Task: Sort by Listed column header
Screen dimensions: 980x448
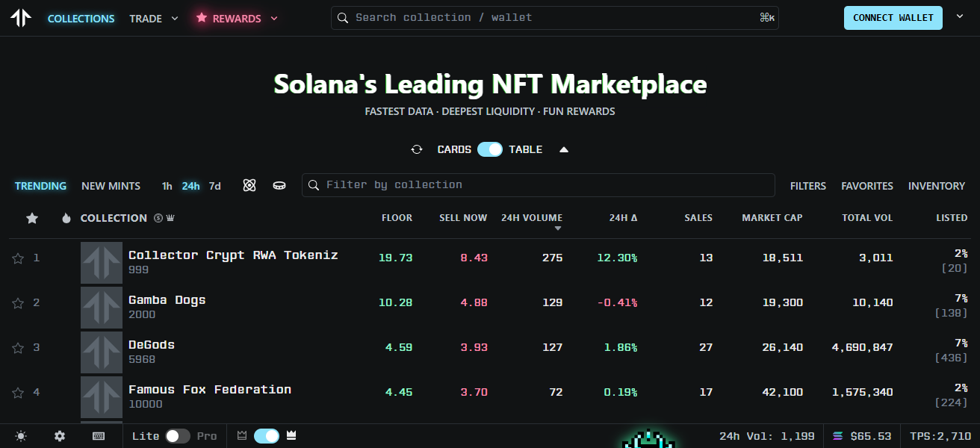Action: [952, 218]
